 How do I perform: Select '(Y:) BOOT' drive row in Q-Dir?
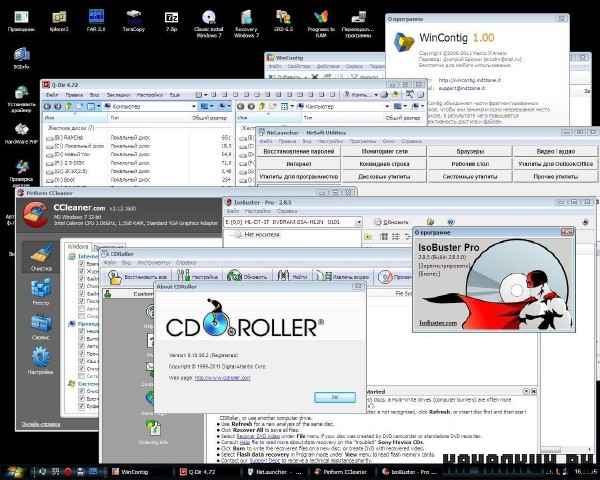pos(139,180)
